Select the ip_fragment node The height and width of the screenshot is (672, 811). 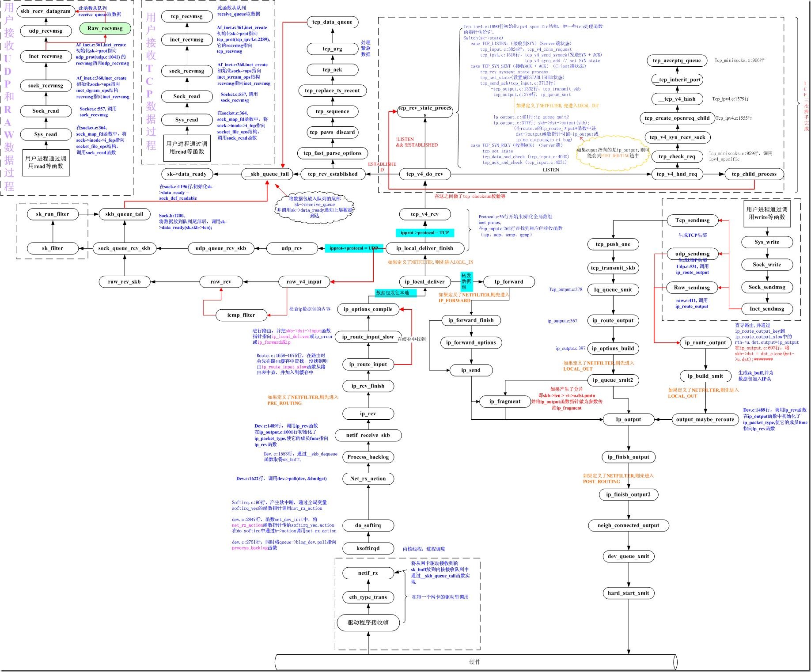point(505,402)
